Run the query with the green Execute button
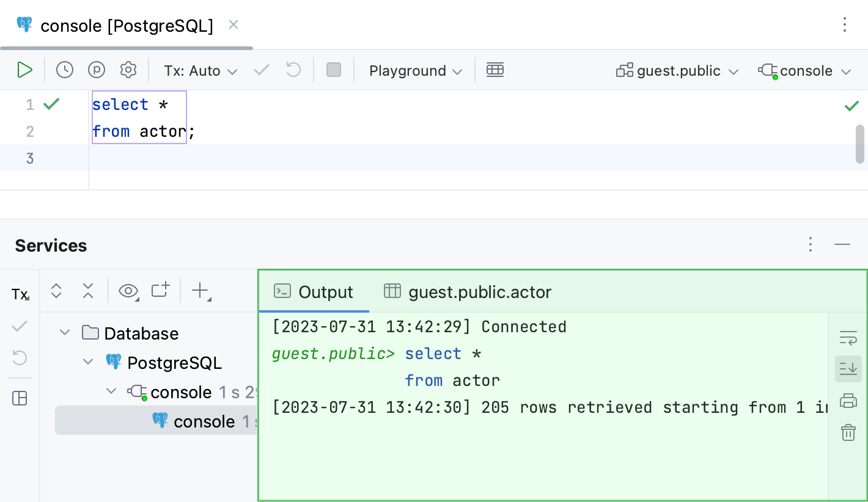This screenshot has height=502, width=868. [24, 70]
